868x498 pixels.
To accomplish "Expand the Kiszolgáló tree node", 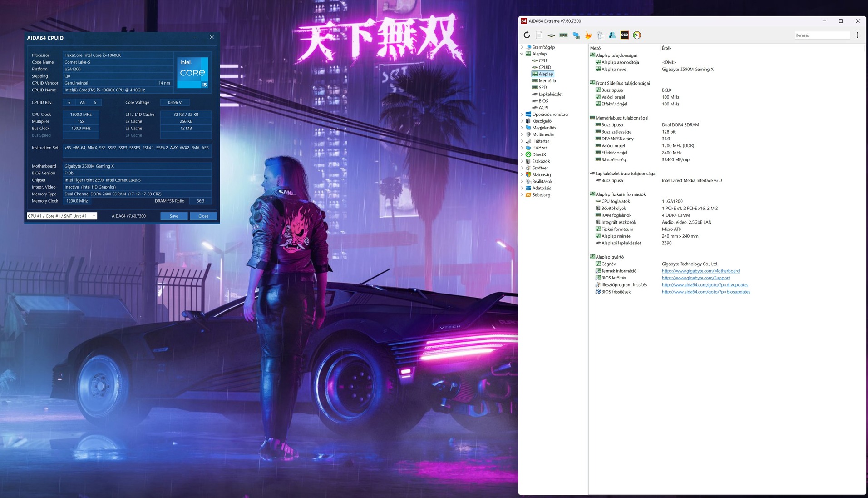I will click(x=522, y=121).
